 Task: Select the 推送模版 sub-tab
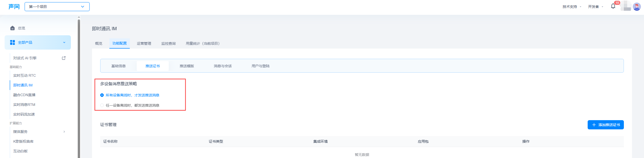point(187,66)
